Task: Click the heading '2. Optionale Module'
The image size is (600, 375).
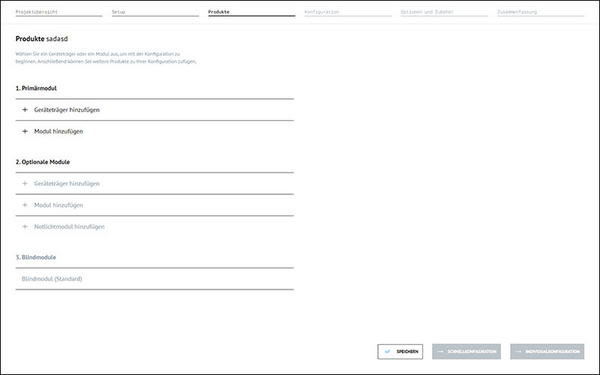Action: [x=42, y=162]
